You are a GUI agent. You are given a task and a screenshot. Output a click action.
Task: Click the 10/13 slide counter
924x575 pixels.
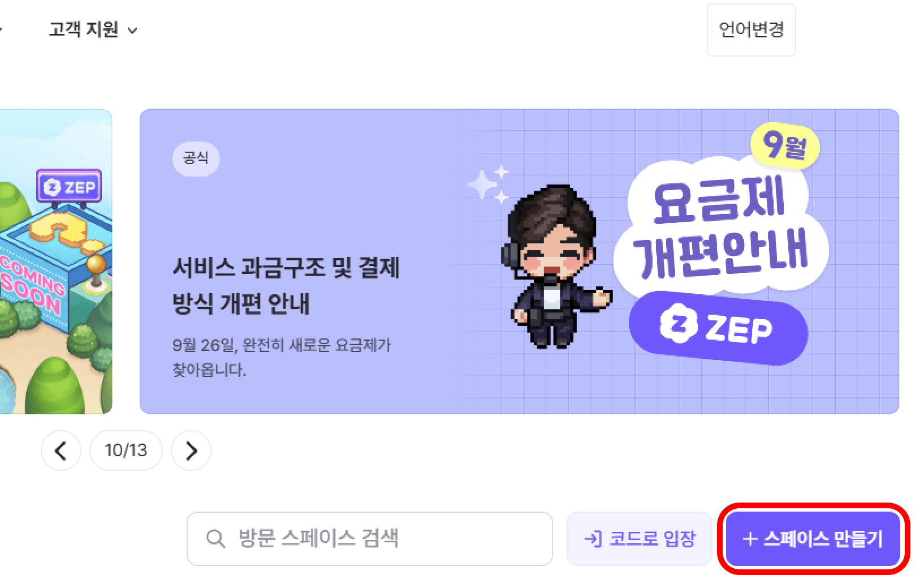click(x=126, y=450)
